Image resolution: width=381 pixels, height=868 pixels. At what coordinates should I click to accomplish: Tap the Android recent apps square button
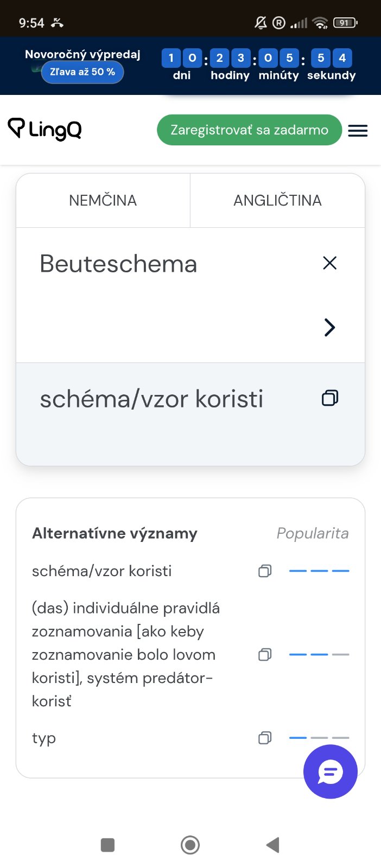click(107, 845)
